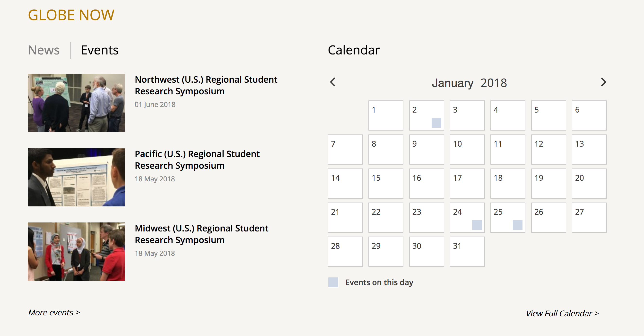Select the Events tab
Viewport: 644px width, 336px height.
[99, 50]
